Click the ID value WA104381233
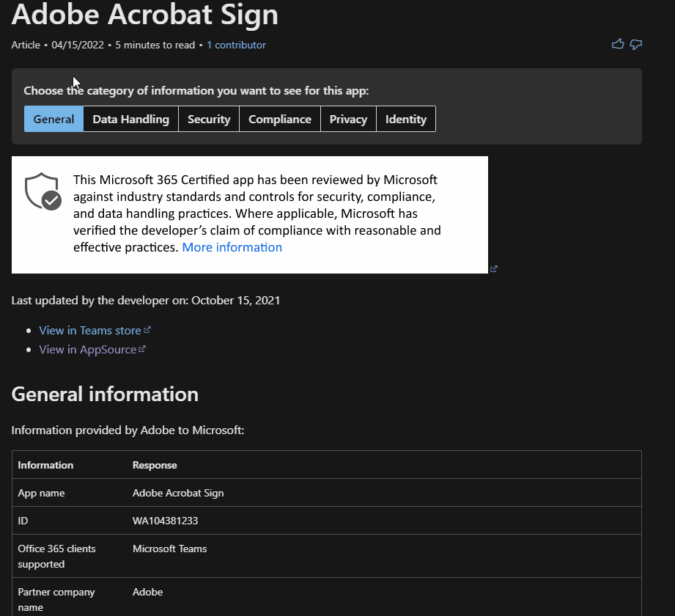 (166, 521)
